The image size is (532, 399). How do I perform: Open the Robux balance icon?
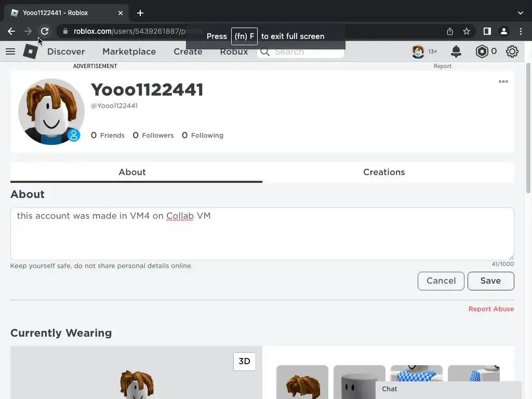[x=482, y=51]
